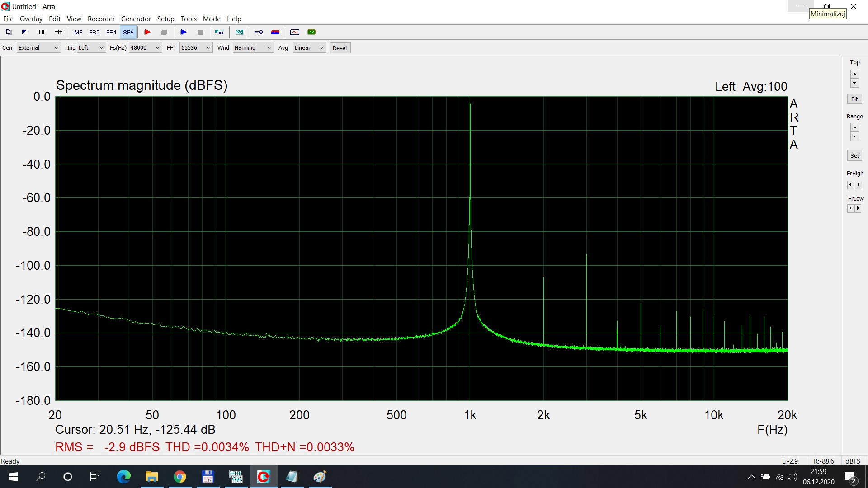Click the black and white triangle toolbar icon
The image size is (868, 488).
(x=25, y=32)
